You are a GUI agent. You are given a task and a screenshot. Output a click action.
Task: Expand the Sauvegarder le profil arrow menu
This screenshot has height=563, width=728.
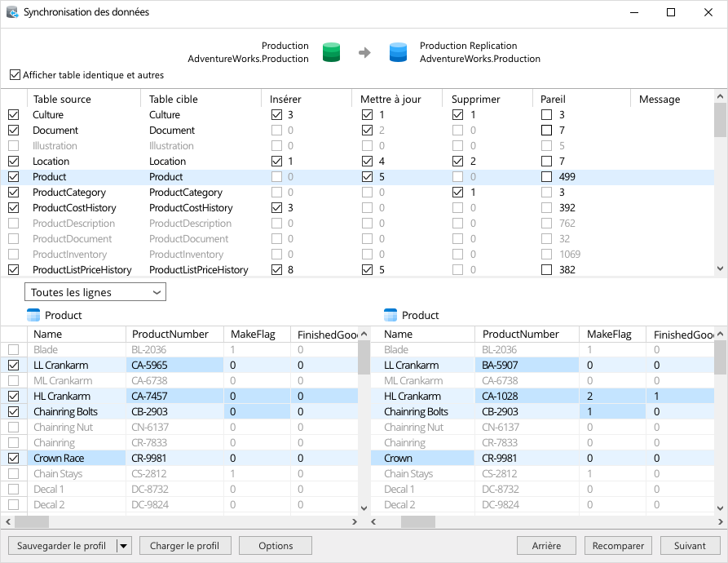pos(123,546)
